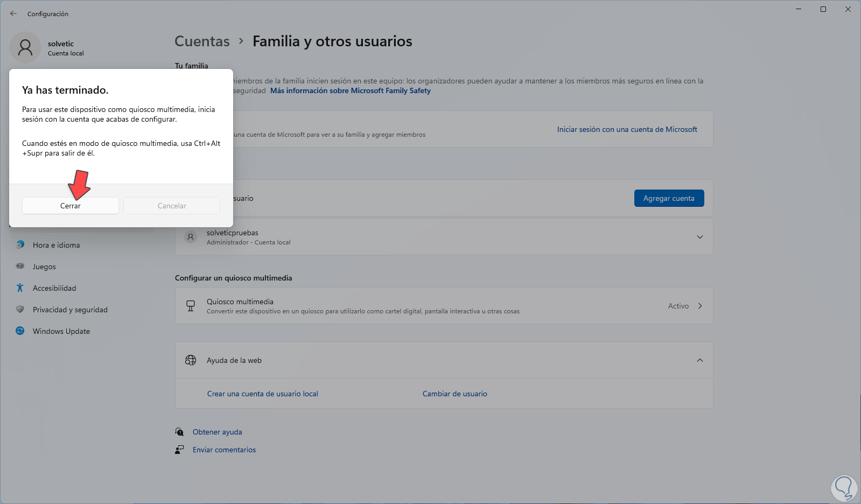Expand the solveticpruebas account entry
The width and height of the screenshot is (861, 504).
click(699, 237)
